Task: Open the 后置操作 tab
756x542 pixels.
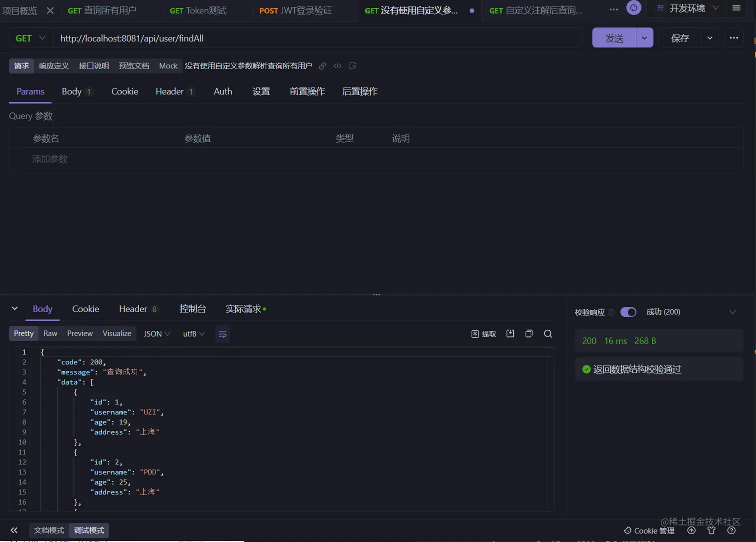Action: tap(360, 91)
